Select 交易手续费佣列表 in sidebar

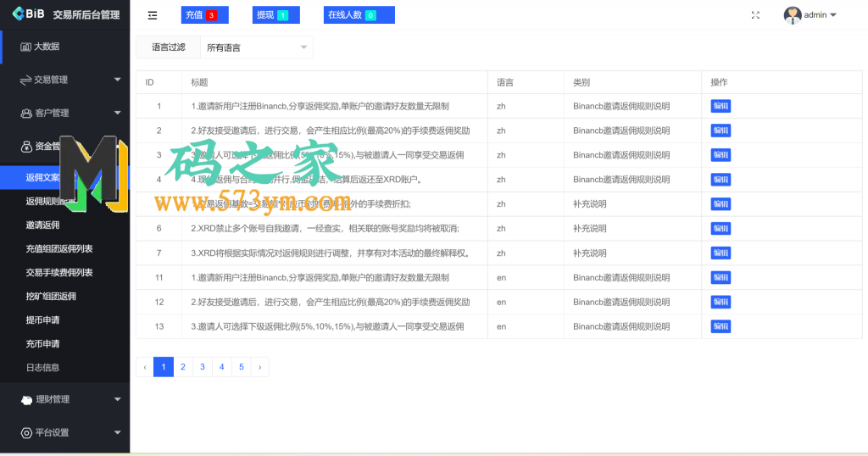point(59,273)
